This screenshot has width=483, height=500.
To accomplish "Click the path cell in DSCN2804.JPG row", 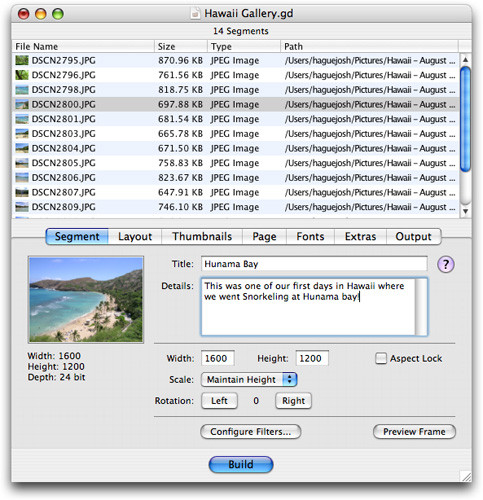I will [x=370, y=148].
